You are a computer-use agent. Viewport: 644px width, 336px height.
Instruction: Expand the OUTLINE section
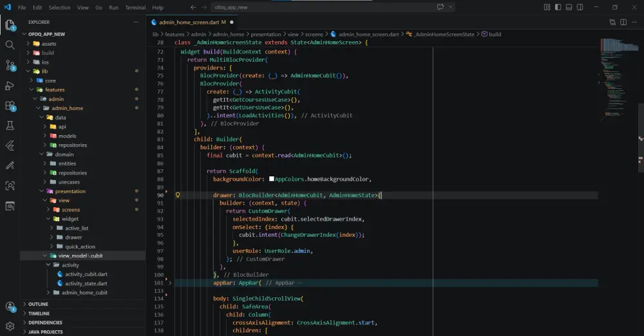(38, 304)
